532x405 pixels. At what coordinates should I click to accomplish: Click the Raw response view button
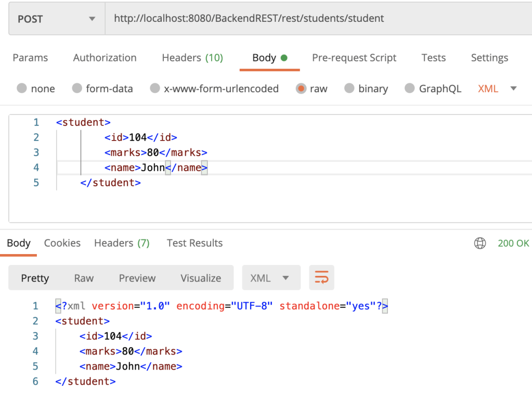click(x=84, y=278)
